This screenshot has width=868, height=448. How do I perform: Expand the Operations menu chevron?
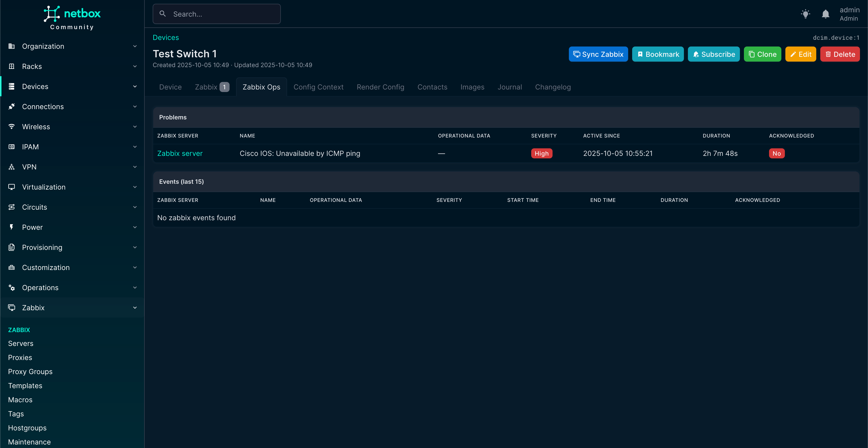click(135, 287)
